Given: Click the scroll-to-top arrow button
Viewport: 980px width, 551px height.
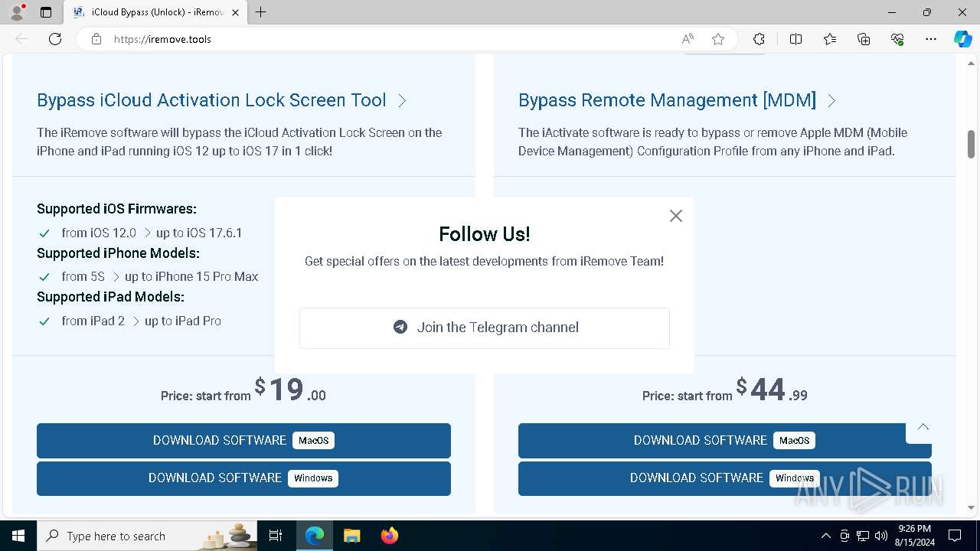Looking at the screenshot, I should [x=923, y=427].
